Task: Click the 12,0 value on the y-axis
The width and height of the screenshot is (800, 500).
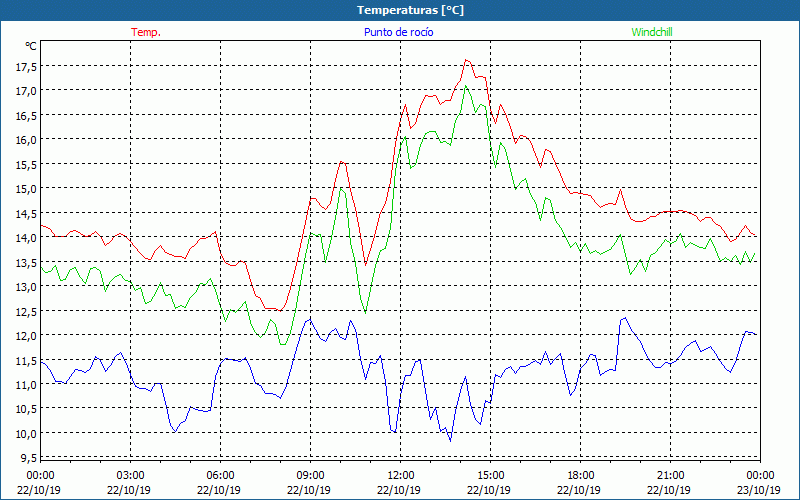Action: pos(26,335)
